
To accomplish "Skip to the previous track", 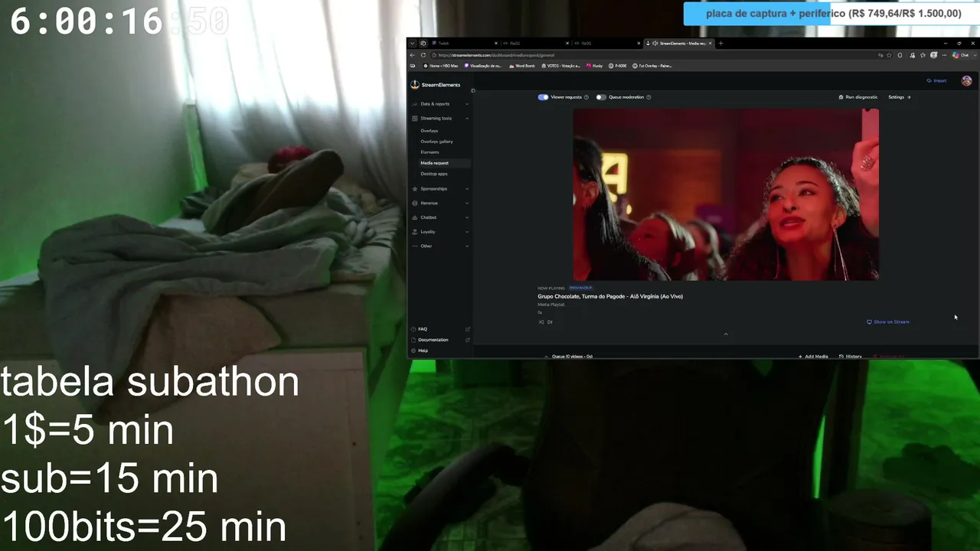I will pos(541,322).
